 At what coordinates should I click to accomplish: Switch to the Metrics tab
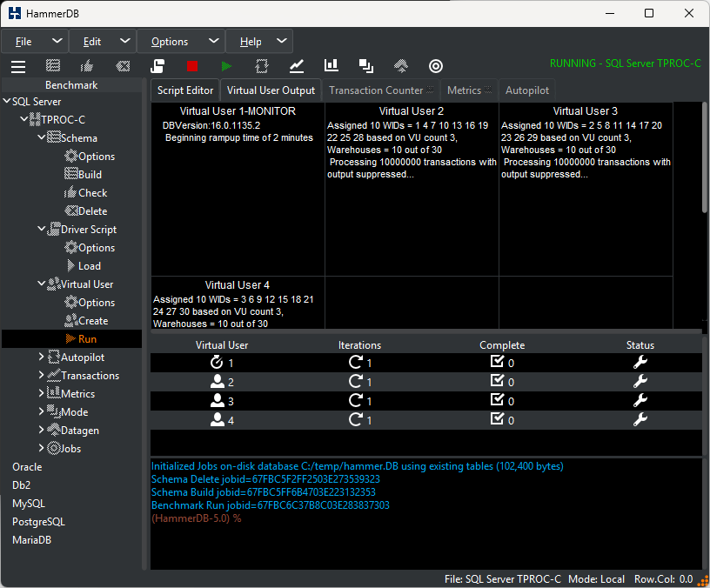click(x=469, y=90)
